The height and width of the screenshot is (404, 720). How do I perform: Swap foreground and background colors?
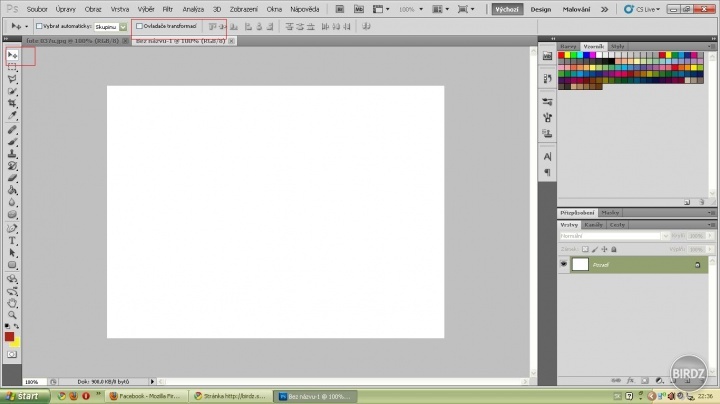17,326
